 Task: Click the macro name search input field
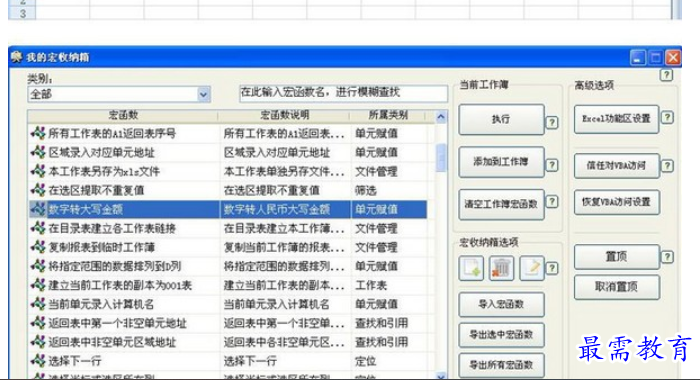343,93
